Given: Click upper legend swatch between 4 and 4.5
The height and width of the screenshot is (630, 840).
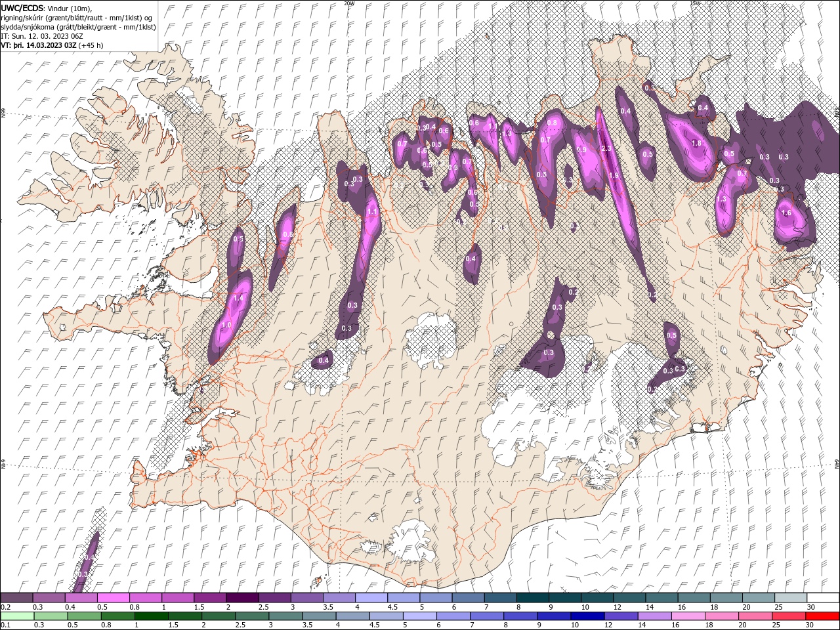Looking at the screenshot, I should [371, 598].
